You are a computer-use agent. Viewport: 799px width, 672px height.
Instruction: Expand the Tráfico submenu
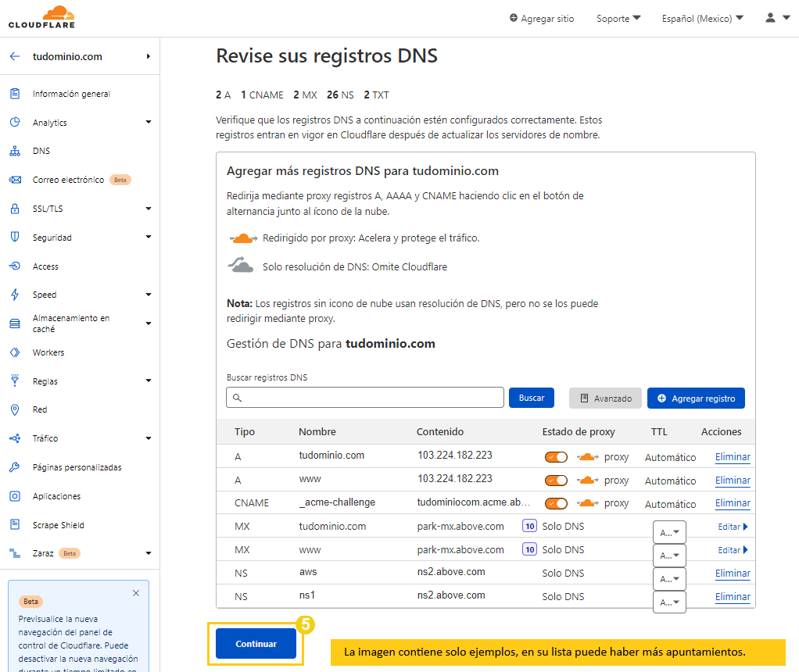pyautogui.click(x=149, y=438)
